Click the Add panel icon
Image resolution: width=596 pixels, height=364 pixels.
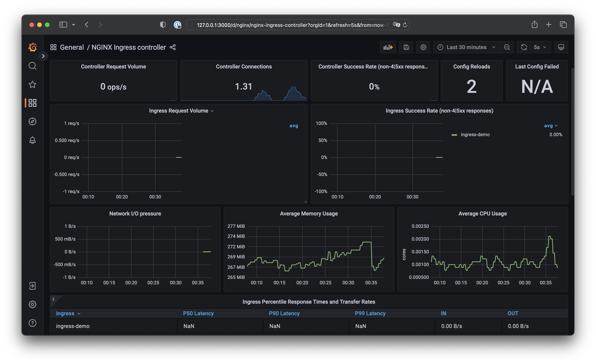[x=388, y=47]
